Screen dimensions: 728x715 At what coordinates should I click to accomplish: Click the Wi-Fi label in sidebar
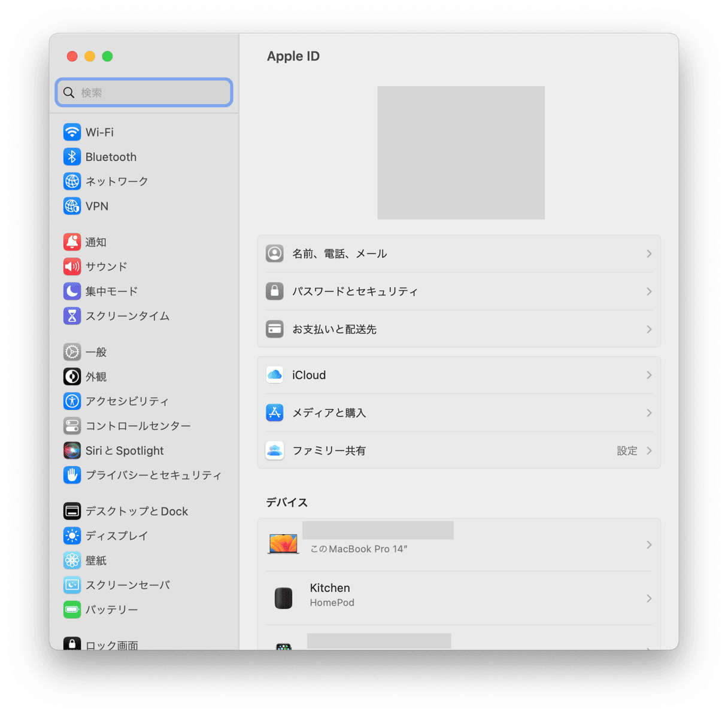(x=99, y=132)
